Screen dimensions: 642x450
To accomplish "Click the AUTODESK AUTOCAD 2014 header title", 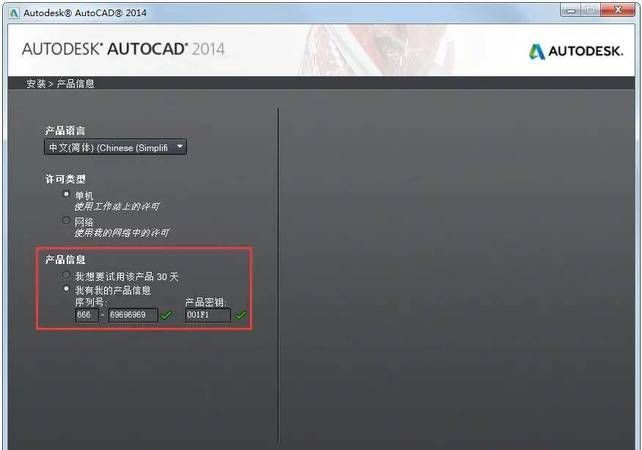I will (123, 49).
